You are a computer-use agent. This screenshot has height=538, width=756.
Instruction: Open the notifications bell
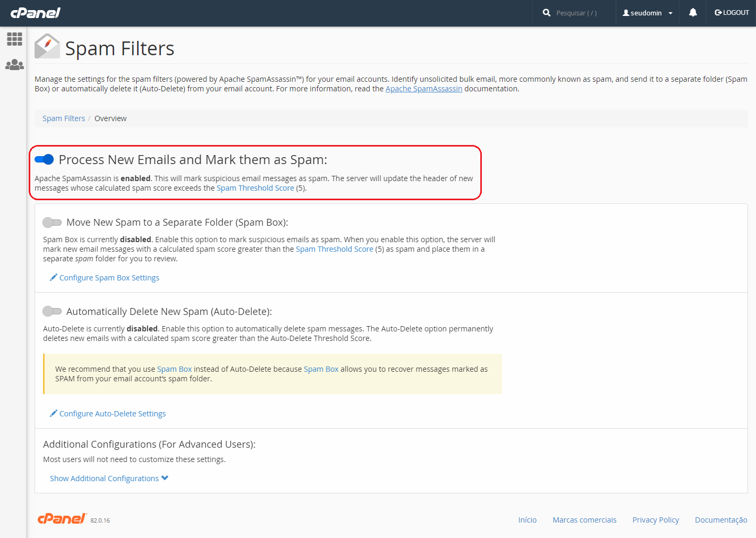(x=693, y=12)
